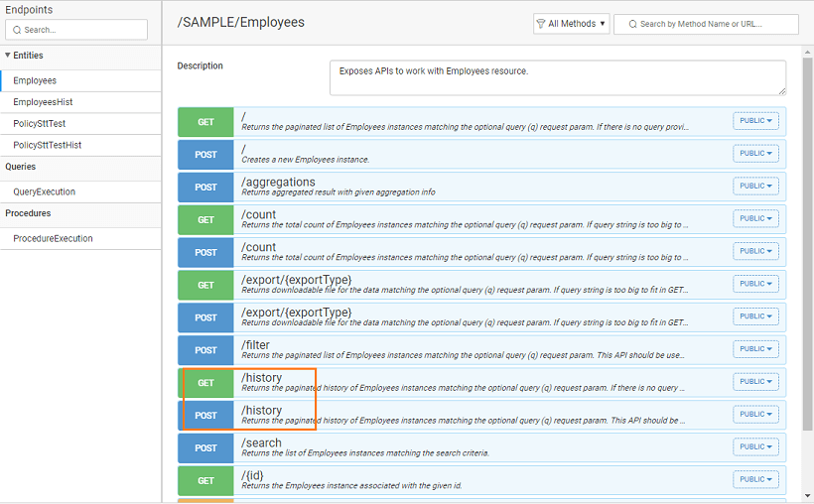Screen dimensions: 814x504
Task: Click the magnifier icon in Endpoints search
Action: (17, 30)
